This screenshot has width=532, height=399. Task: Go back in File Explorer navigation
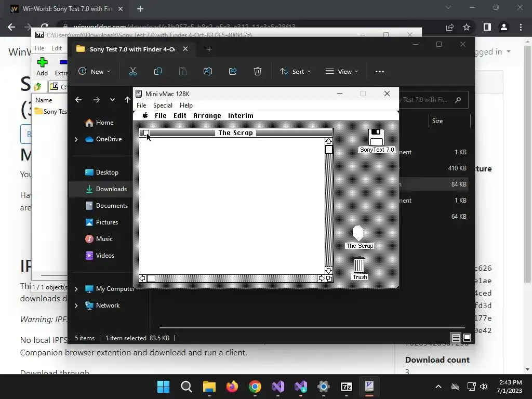pyautogui.click(x=78, y=100)
